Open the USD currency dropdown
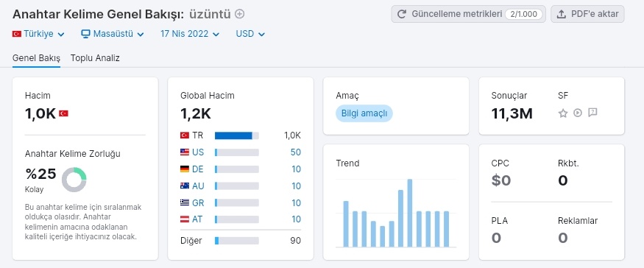Viewport: 644px width, 268px height. (x=250, y=34)
